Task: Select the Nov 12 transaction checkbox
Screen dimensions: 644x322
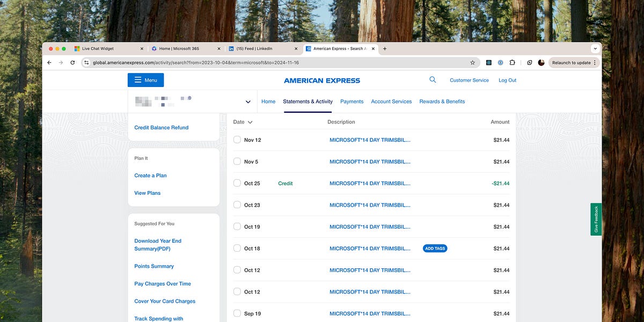Action: (237, 140)
